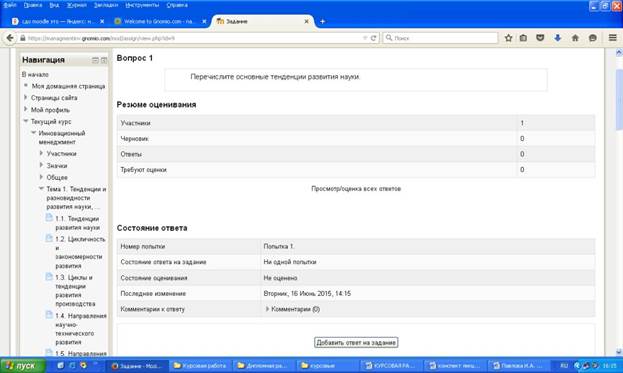Image resolution: width=623 pixels, height=373 pixels.
Task: Close the Задание tab
Action: 306,21
